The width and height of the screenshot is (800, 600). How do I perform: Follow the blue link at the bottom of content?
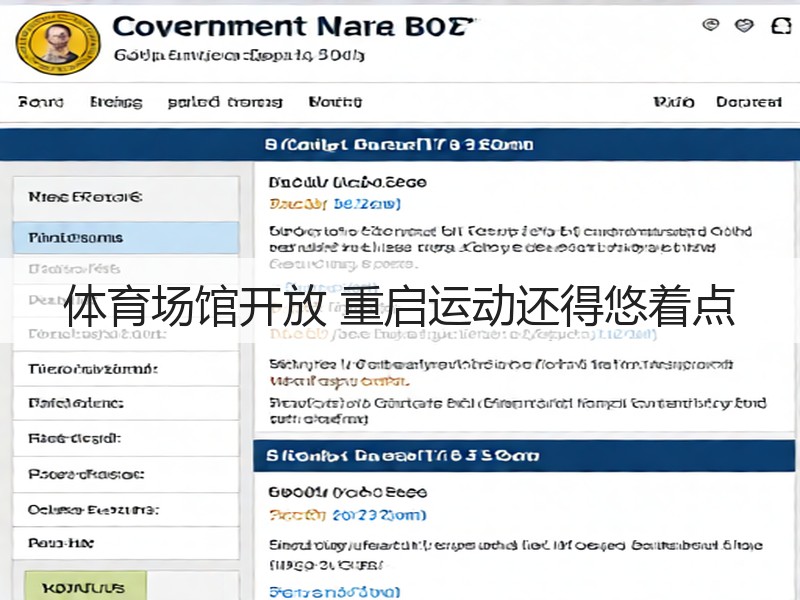335,592
